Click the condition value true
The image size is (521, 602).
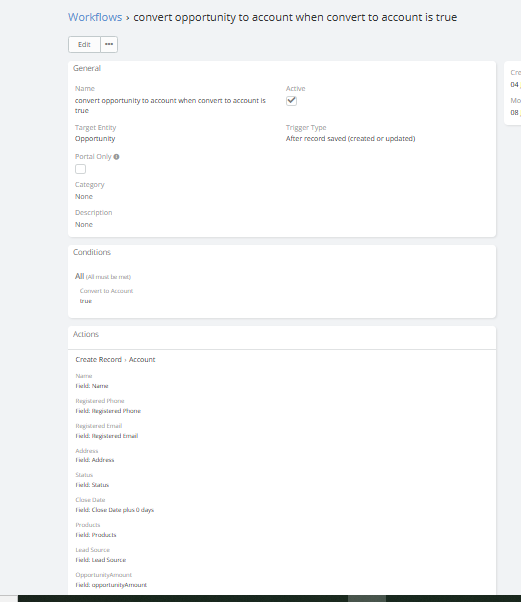coord(86,301)
